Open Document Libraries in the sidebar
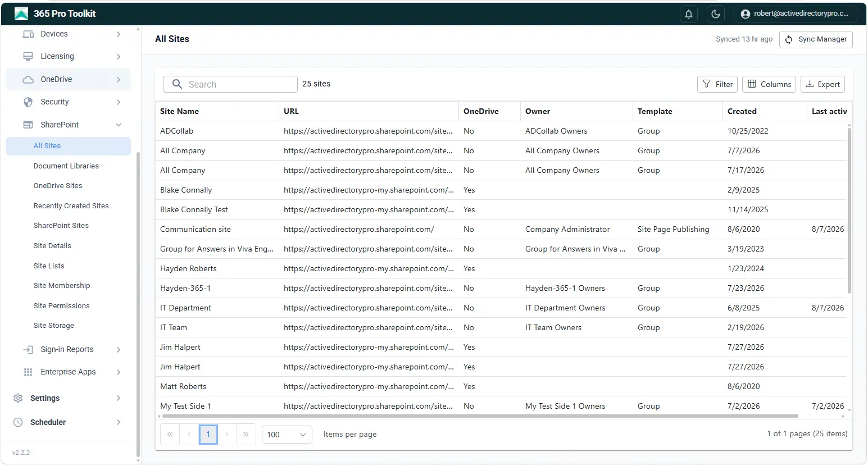Image resolution: width=868 pixels, height=466 pixels. pos(66,166)
